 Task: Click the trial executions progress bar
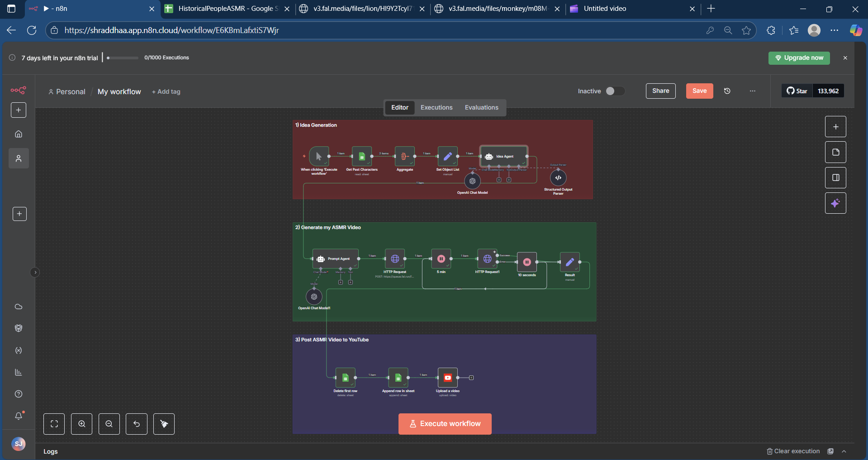click(x=123, y=58)
